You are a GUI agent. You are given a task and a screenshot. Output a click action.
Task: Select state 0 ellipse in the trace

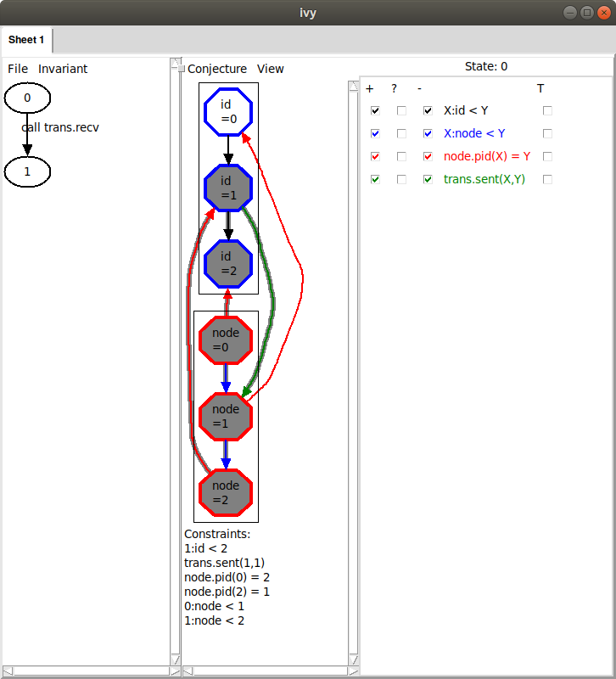click(27, 98)
